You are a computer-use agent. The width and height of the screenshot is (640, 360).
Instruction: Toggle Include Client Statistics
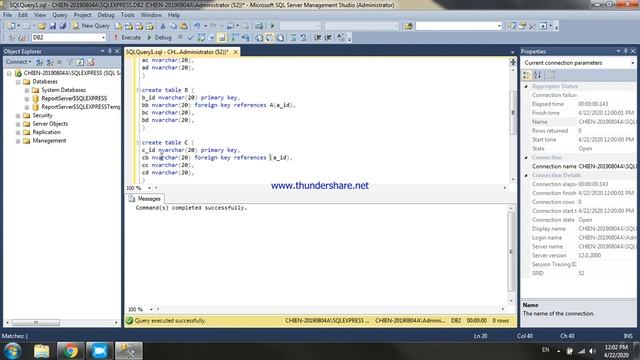tap(245, 38)
